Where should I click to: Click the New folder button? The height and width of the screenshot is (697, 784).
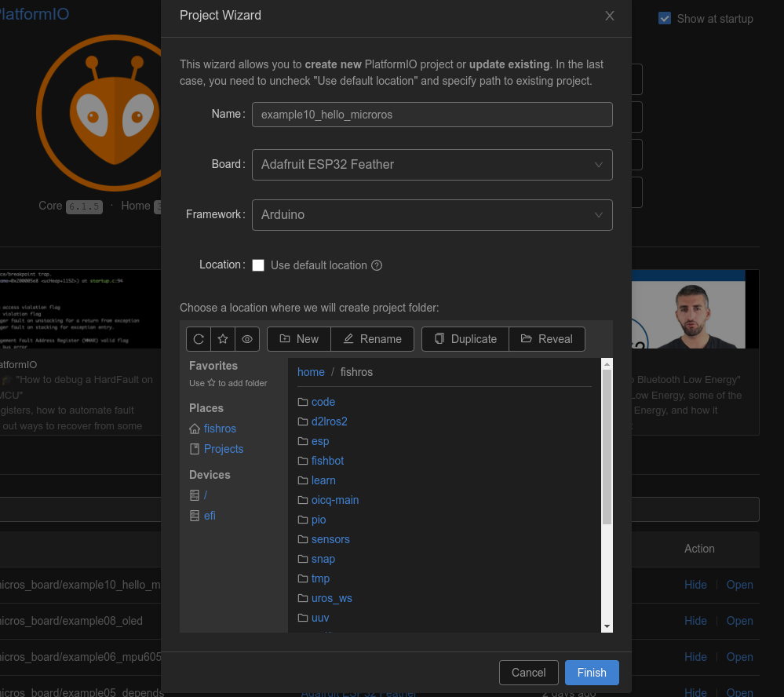click(x=299, y=339)
